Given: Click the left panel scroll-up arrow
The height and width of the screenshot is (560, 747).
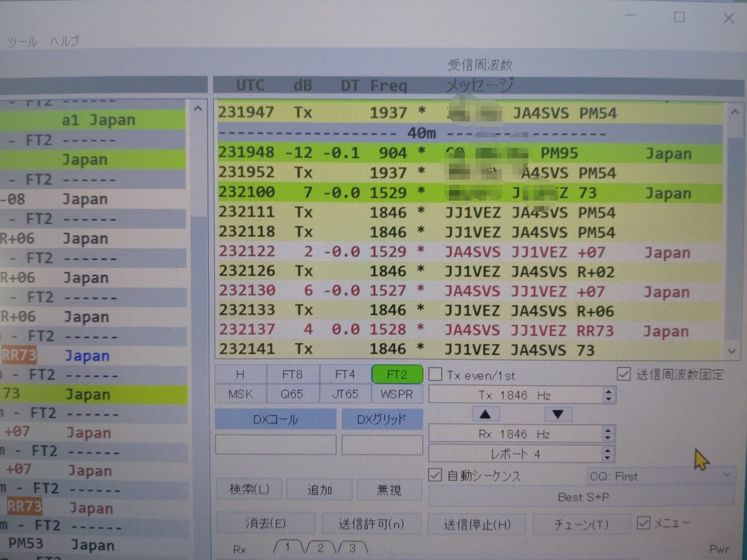Looking at the screenshot, I should (x=199, y=109).
